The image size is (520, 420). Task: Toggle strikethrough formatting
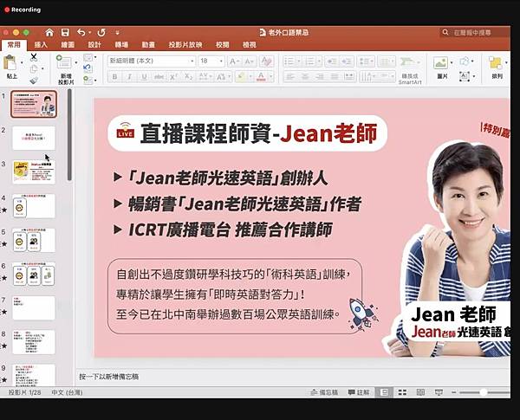point(159,77)
